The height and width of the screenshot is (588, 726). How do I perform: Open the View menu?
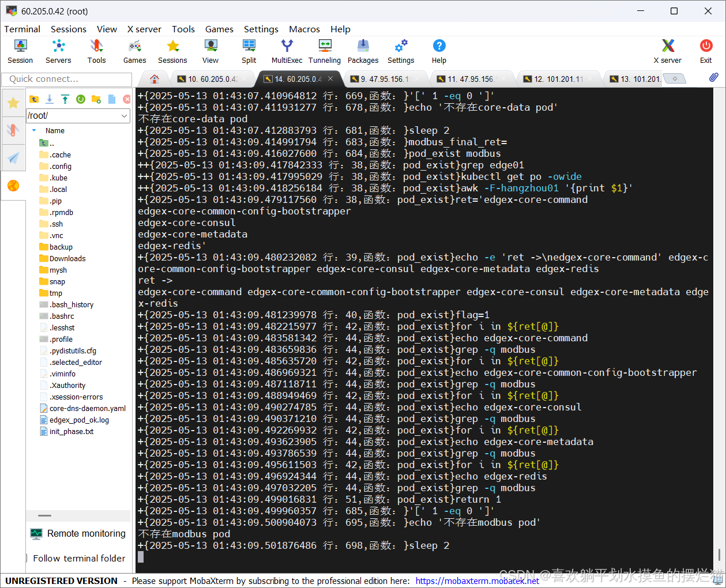(x=107, y=29)
